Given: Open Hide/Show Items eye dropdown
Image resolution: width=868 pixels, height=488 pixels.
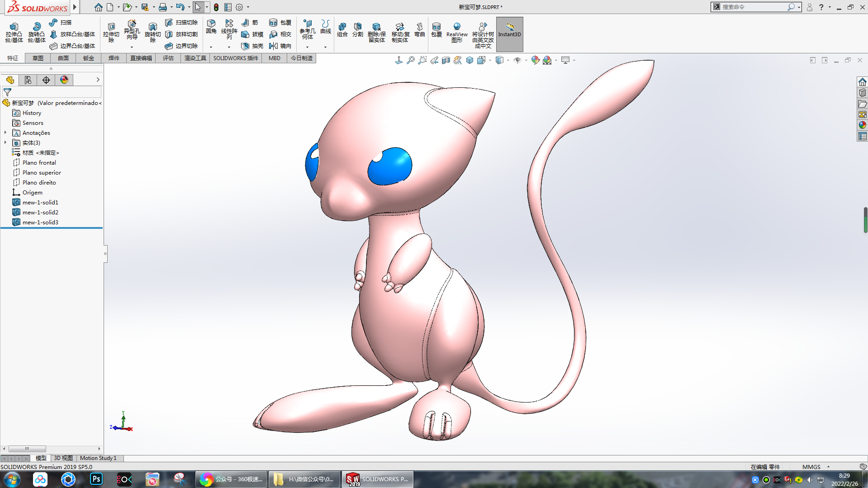Looking at the screenshot, I should point(526,60).
